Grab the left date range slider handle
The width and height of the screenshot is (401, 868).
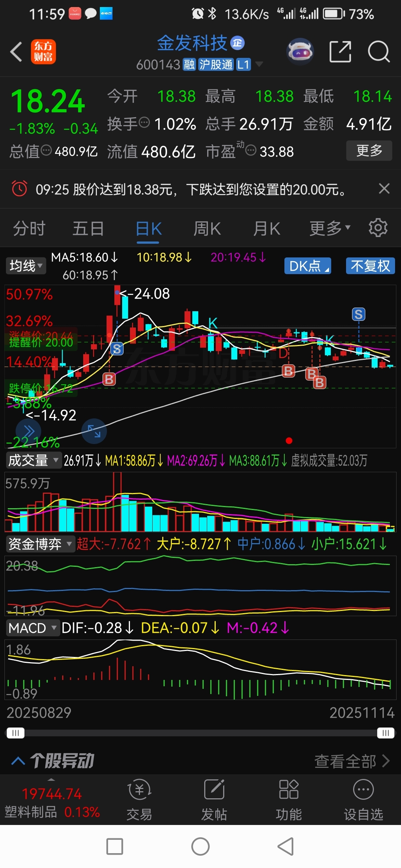coord(15,733)
